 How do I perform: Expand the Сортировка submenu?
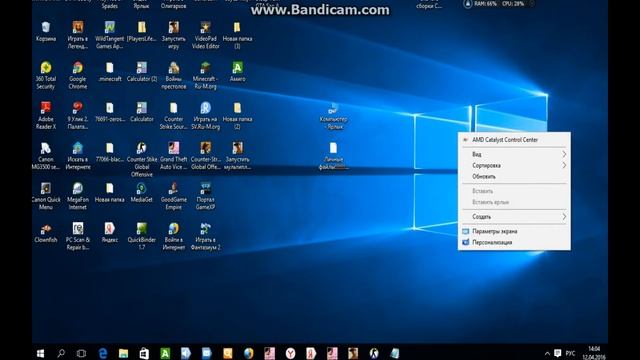(x=514, y=165)
